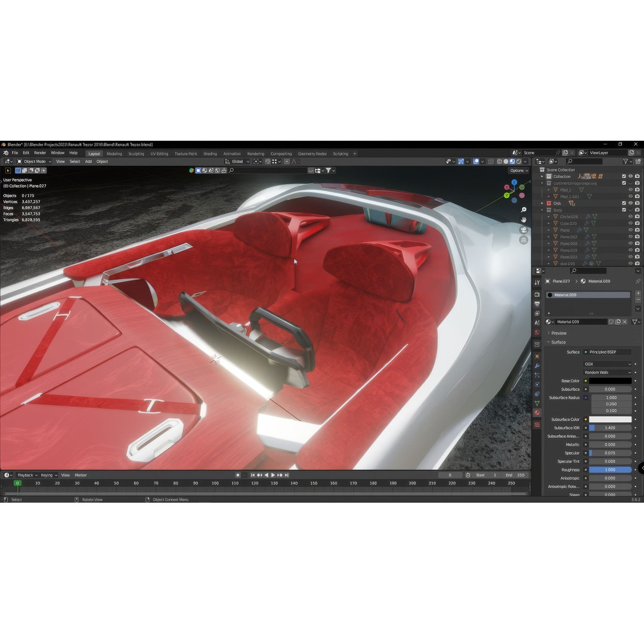Hide the Collection in viewport via eye icon
Screen dimensions: 644x644
pyautogui.click(x=630, y=176)
